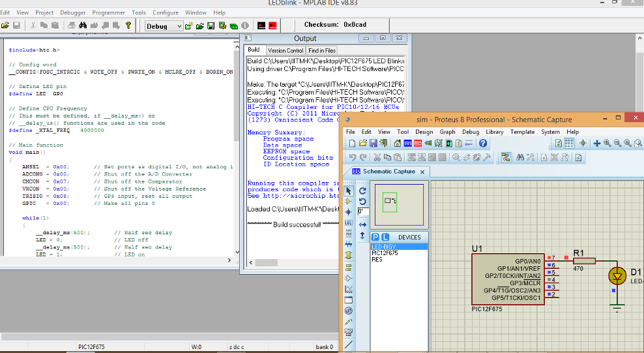Screen dimensions: 644x353
Task: Click Proteus open design folder icon
Action: pyautogui.click(x=362, y=144)
